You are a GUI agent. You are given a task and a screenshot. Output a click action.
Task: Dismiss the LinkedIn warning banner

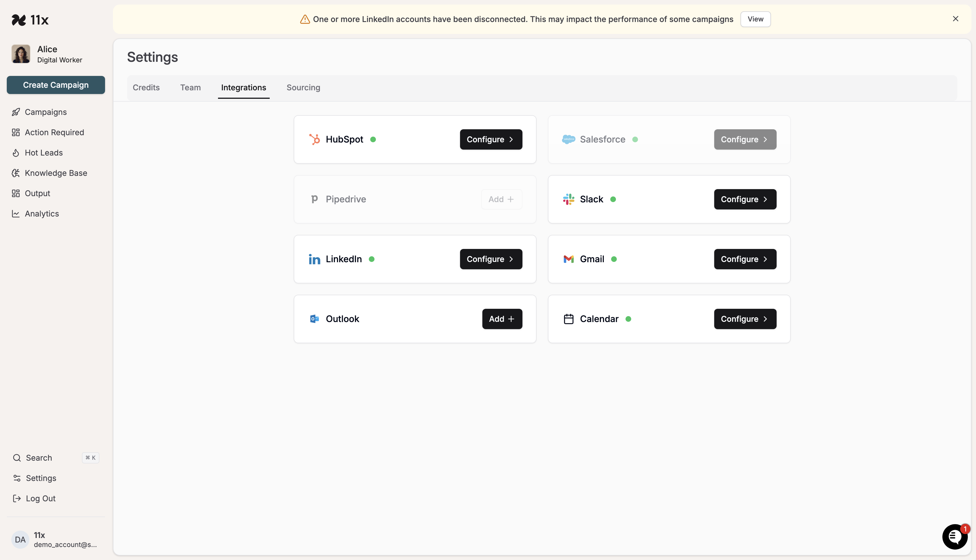click(956, 18)
